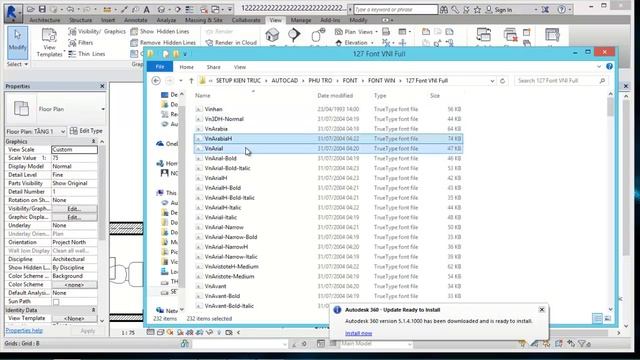
Task: Click the Install now link
Action: coord(358,333)
